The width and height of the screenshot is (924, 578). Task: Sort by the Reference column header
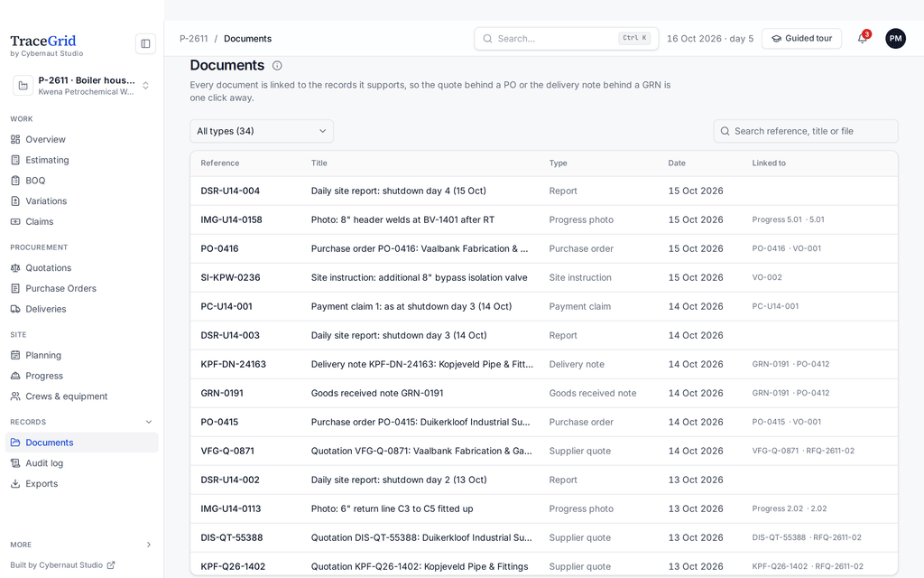[x=220, y=163]
